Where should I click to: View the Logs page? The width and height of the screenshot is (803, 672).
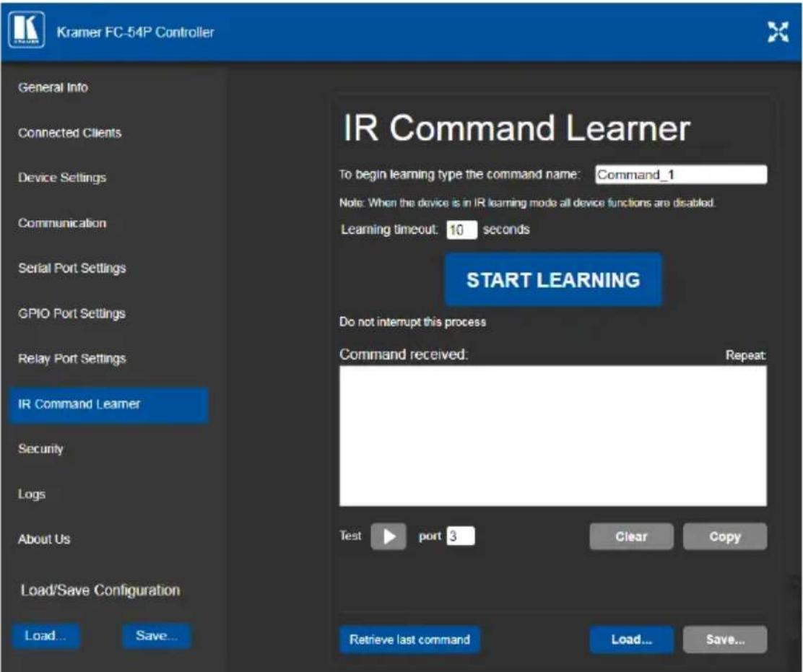(32, 494)
